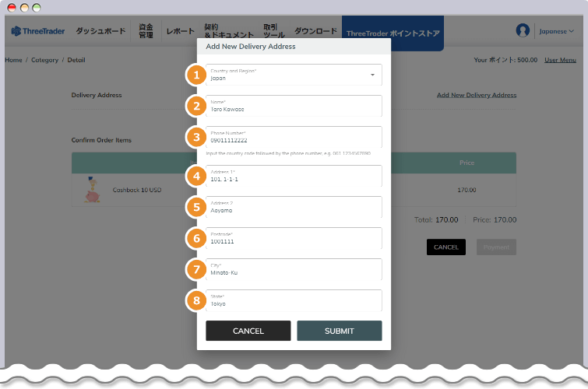The image size is (588, 389).
Task: Minimize the window with the yellow button
Action: pyautogui.click(x=24, y=8)
